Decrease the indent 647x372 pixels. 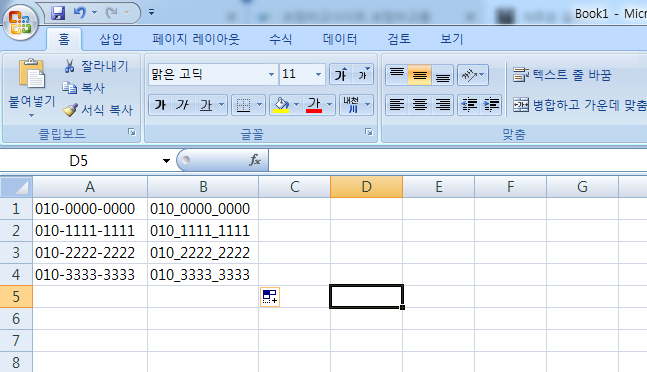click(x=469, y=105)
